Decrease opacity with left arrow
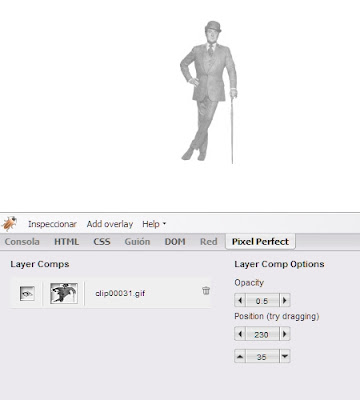Image resolution: width=360 pixels, height=400 pixels. point(240,300)
